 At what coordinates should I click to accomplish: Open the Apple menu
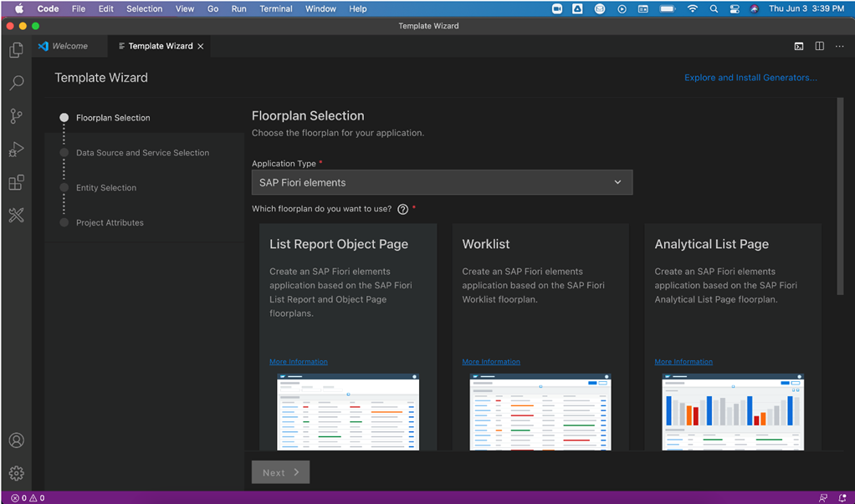pos(19,8)
